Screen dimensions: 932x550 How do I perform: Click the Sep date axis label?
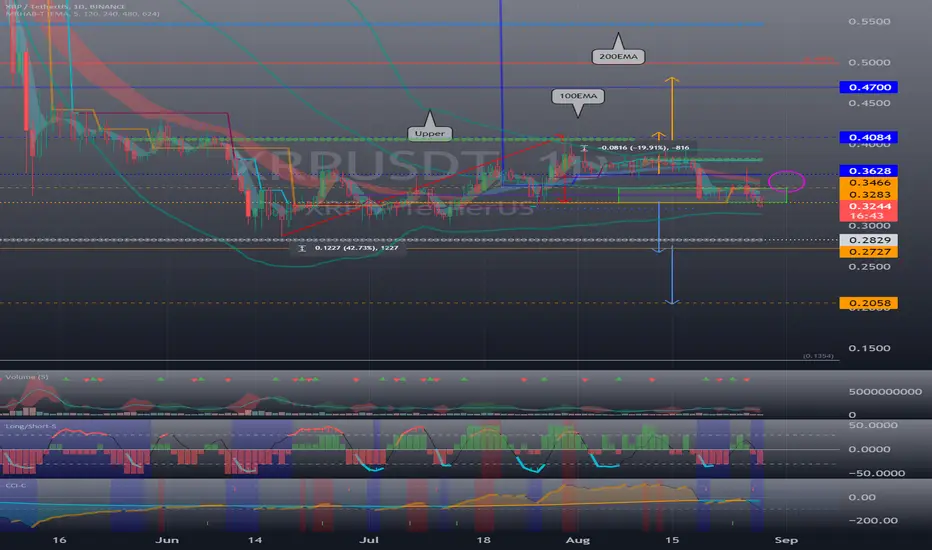pos(786,540)
